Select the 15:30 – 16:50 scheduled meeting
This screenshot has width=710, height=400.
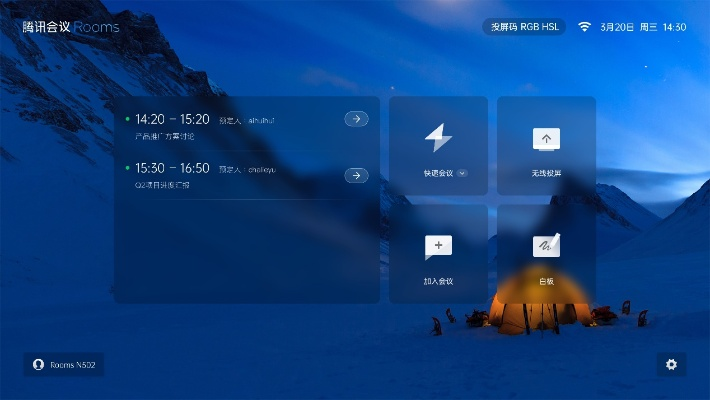(230, 175)
